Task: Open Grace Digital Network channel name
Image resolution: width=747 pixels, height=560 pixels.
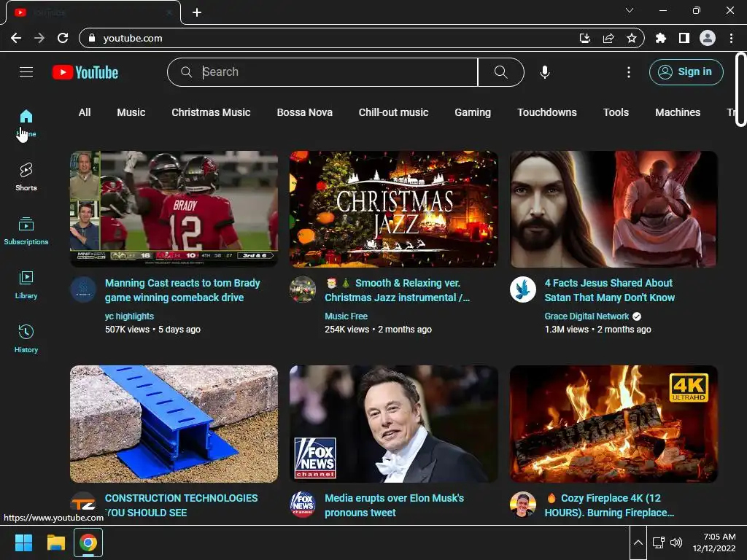Action: click(587, 316)
